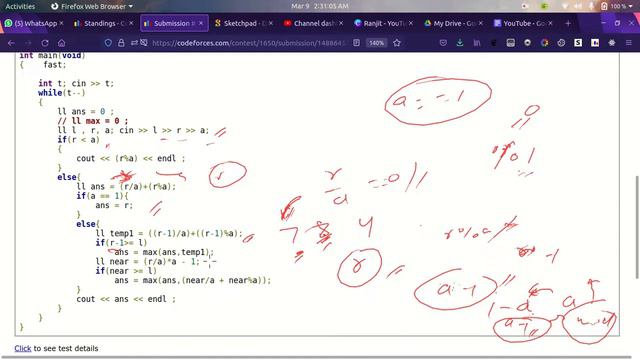Open a new tab with the plus button
640x360 pixels.
568,23
